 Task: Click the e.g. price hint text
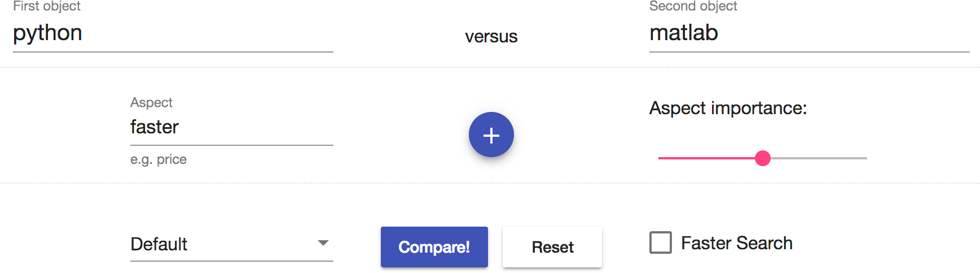point(158,159)
